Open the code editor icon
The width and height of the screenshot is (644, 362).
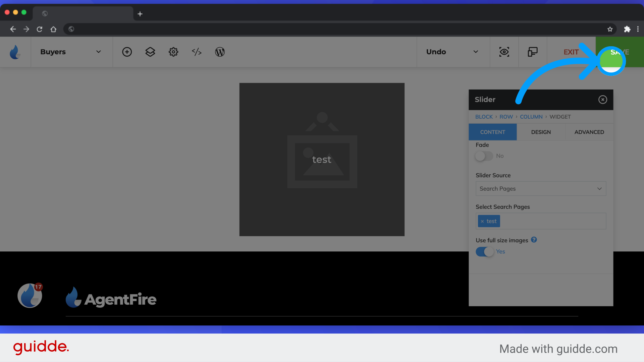[197, 52]
